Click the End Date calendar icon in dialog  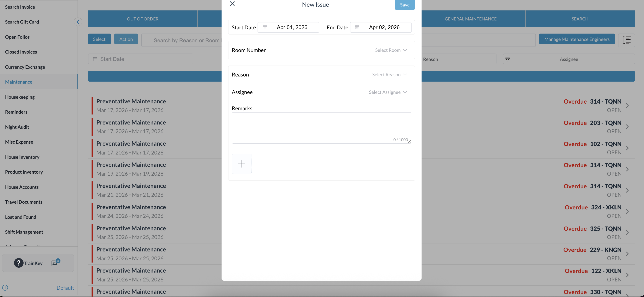pyautogui.click(x=357, y=28)
